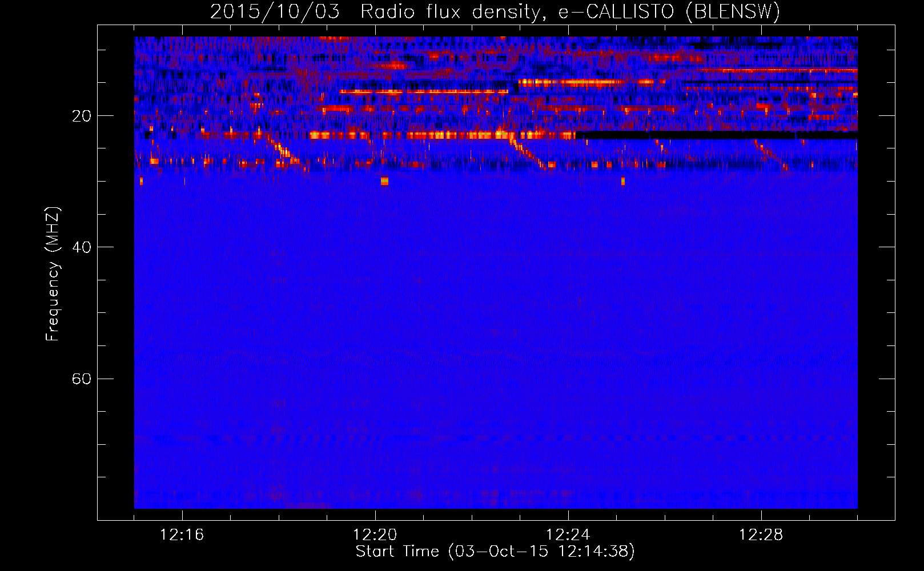Viewport: 924px width, 571px height.
Task: Click the 12:28 time axis label
Action: [x=761, y=535]
